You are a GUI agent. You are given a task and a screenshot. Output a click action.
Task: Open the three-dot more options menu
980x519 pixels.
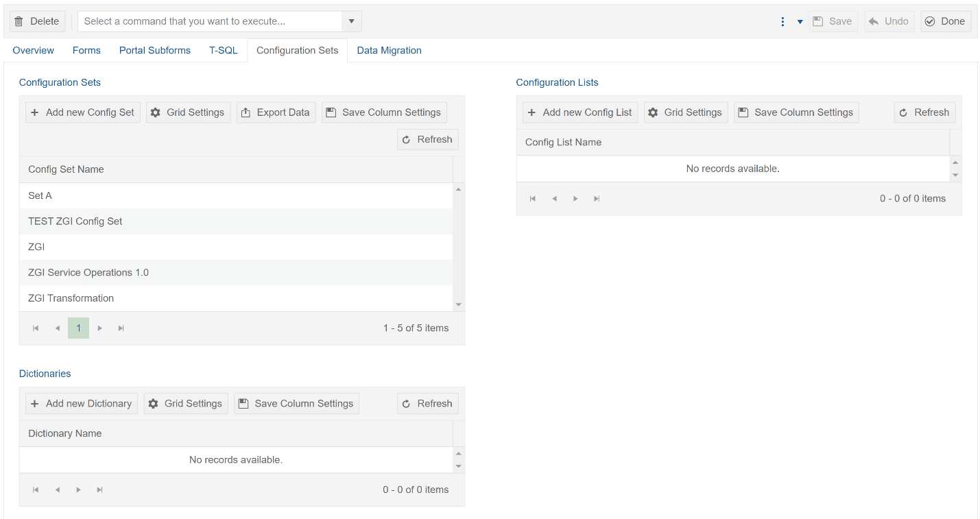click(x=782, y=21)
